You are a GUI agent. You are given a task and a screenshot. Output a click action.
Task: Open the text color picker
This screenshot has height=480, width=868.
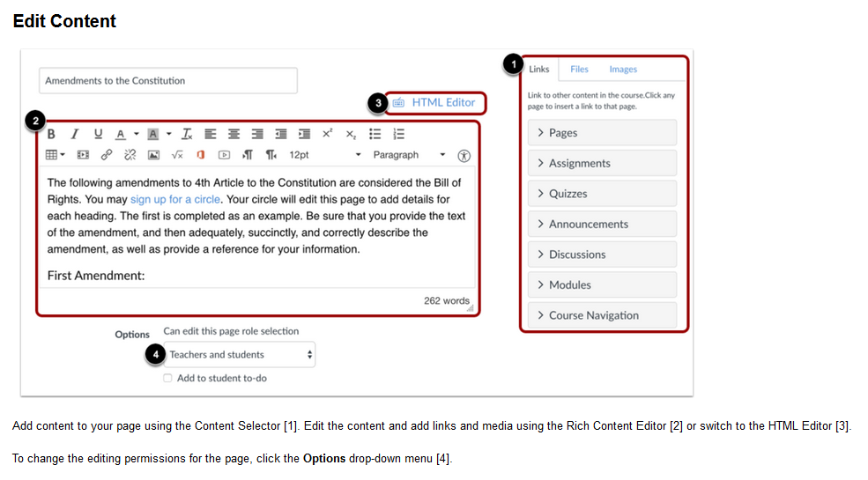[x=122, y=134]
